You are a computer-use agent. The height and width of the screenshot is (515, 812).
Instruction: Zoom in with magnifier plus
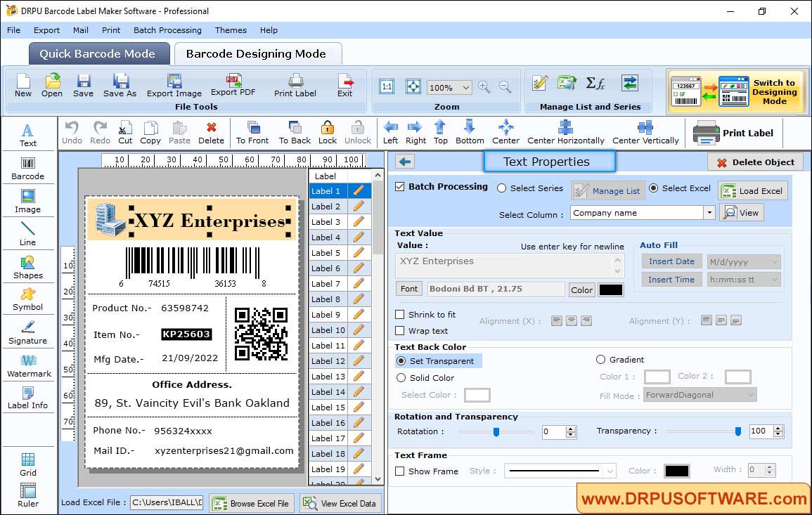[x=484, y=87]
